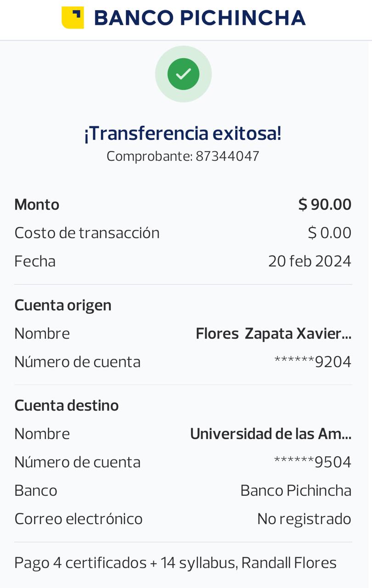Click the Fecha label
The image size is (372, 588).
tap(35, 261)
